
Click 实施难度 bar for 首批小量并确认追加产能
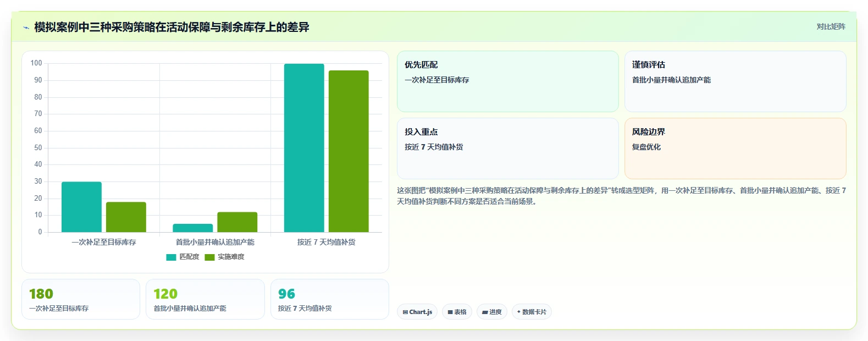[237, 222]
